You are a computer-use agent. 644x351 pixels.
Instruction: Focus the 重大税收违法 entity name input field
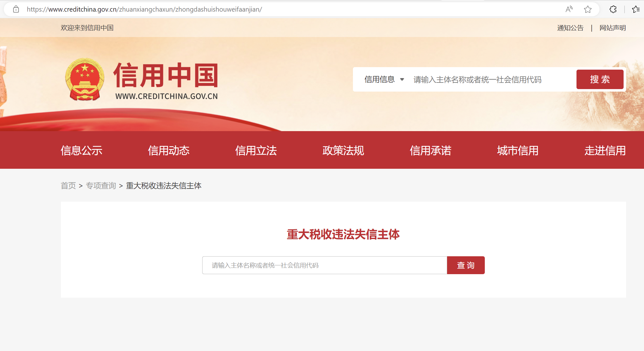[324, 265]
